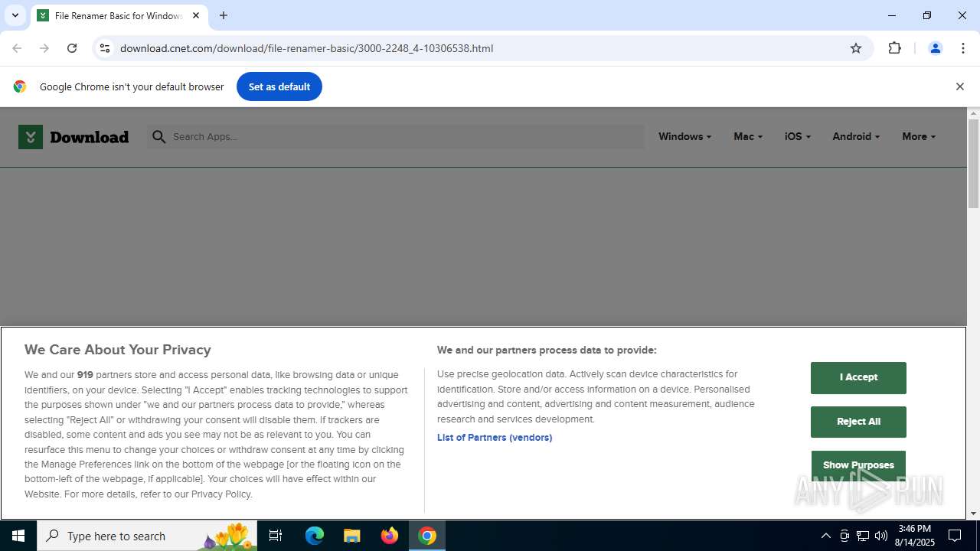Expand the iOS dropdown menu
This screenshot has height=551, width=980.
[x=797, y=137]
